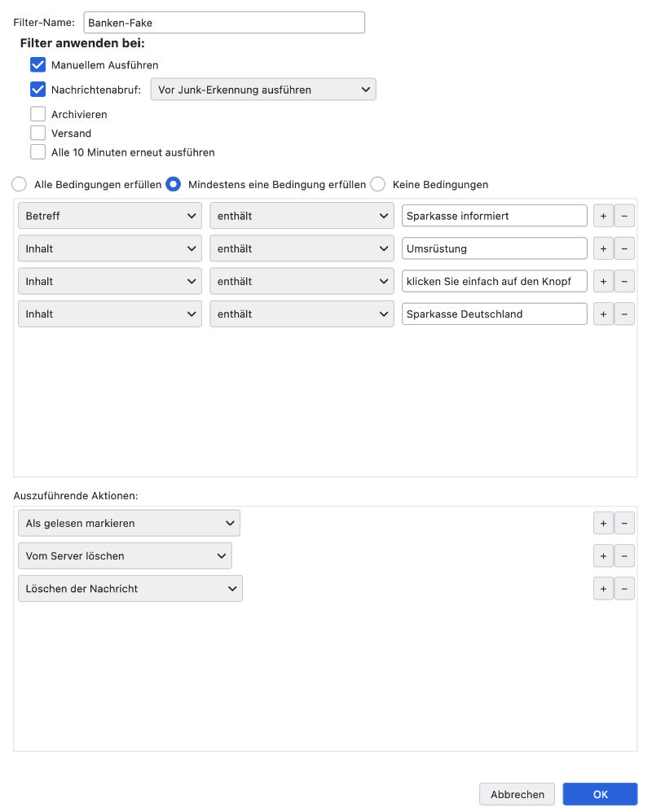Open 'Vor Junk-Erkennung ausführen' dropdown

(x=263, y=90)
